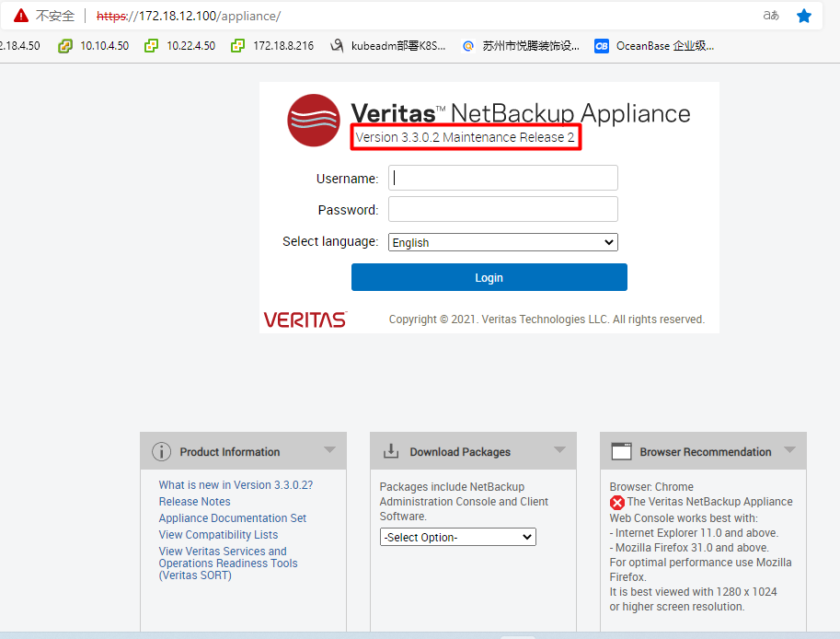The width and height of the screenshot is (840, 639).
Task: Click the red VERITAS wordmark logo
Action: (x=305, y=319)
